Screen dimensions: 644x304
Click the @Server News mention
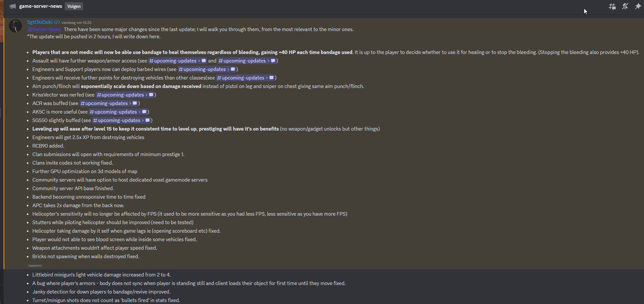tap(44, 29)
